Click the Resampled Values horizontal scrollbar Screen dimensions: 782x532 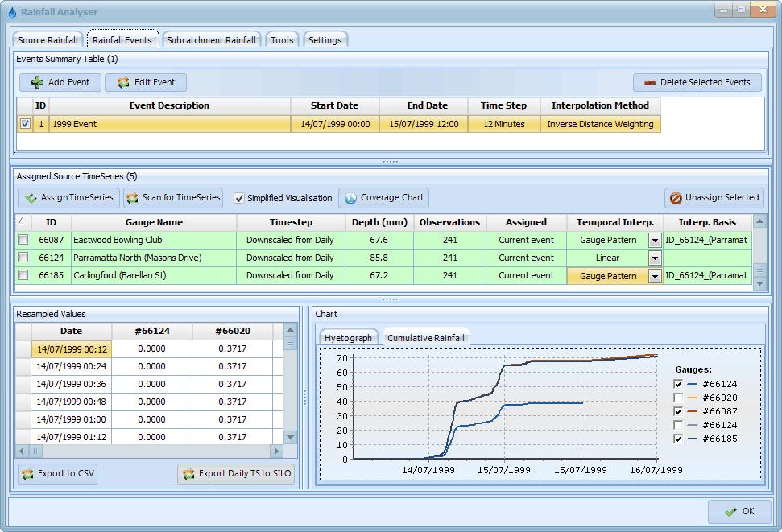tap(153, 452)
